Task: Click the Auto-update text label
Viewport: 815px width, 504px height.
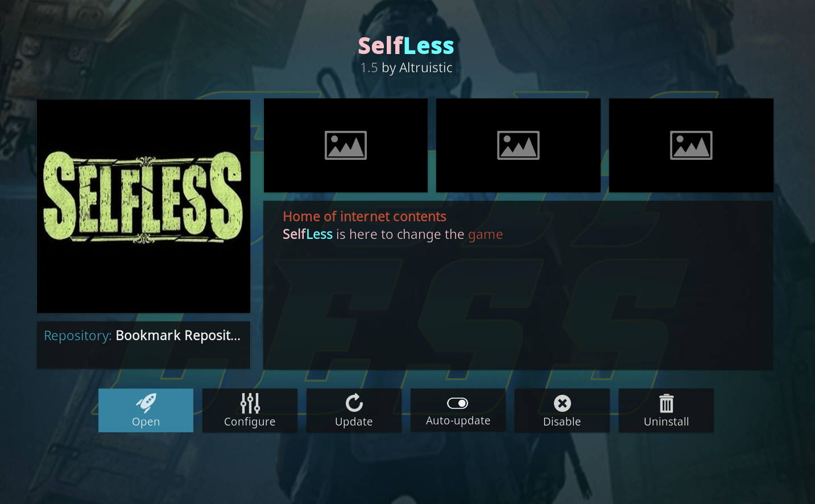Action: (x=458, y=421)
